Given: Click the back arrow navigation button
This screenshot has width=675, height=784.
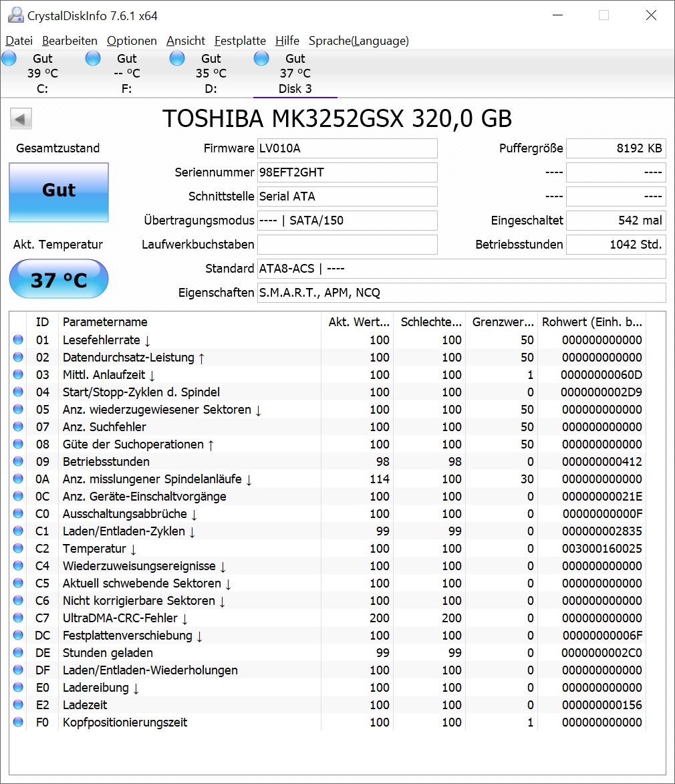Looking at the screenshot, I should 21,118.
